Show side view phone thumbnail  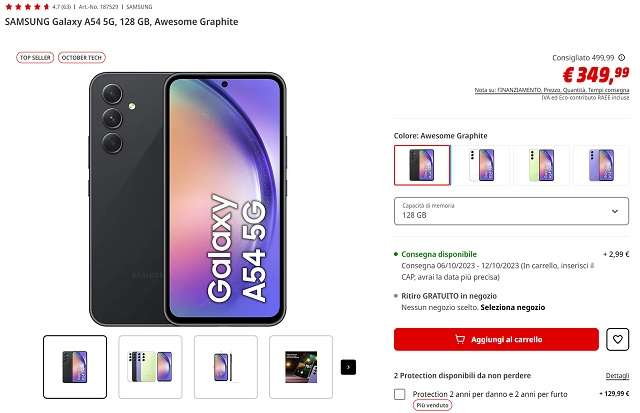pos(226,367)
